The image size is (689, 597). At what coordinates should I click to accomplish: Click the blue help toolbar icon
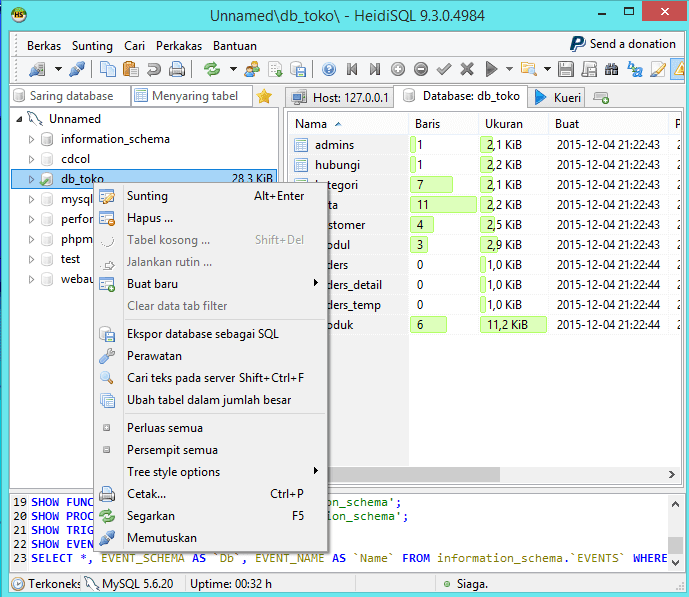tap(329, 69)
